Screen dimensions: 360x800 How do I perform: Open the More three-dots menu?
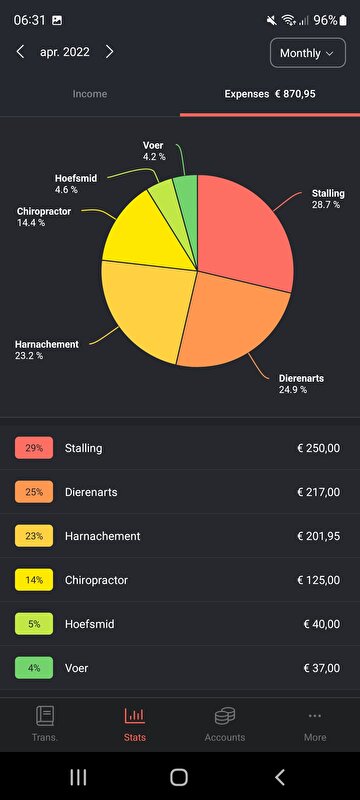pos(315,715)
